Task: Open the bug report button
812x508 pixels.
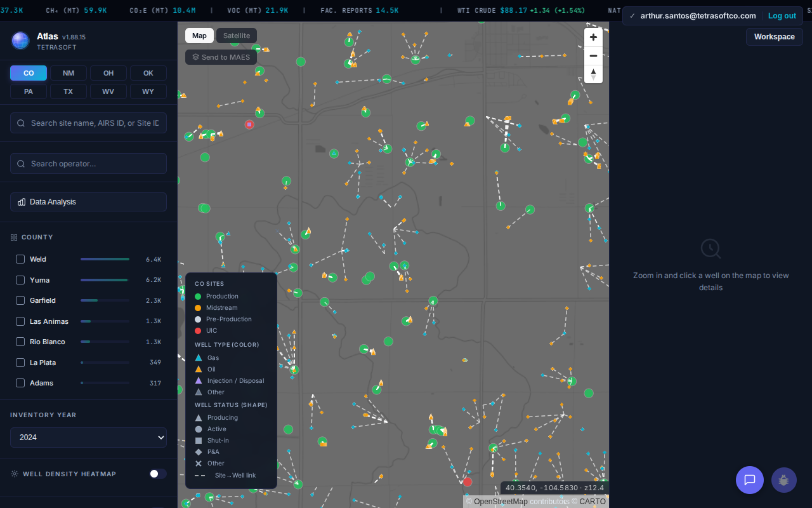Action: [x=784, y=480]
